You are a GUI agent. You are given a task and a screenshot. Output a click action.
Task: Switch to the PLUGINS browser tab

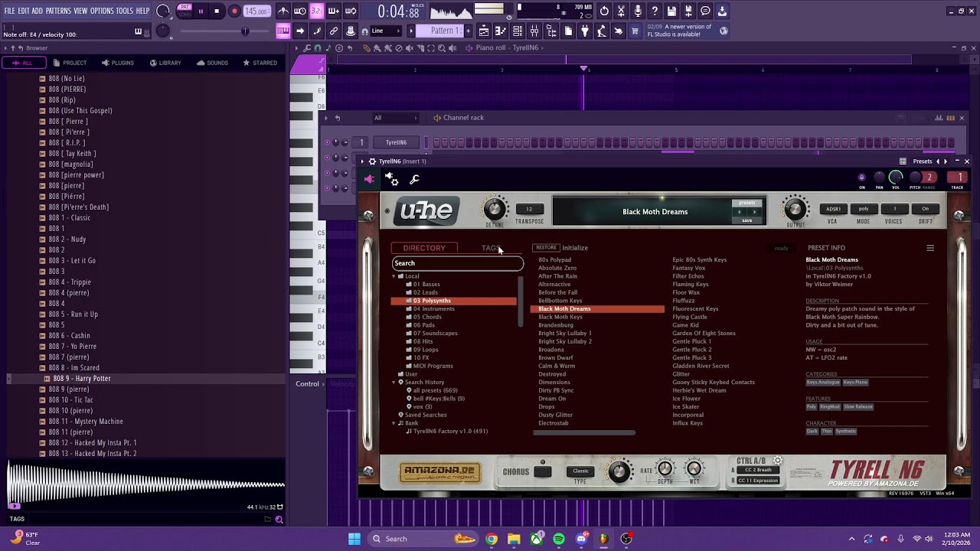point(116,63)
